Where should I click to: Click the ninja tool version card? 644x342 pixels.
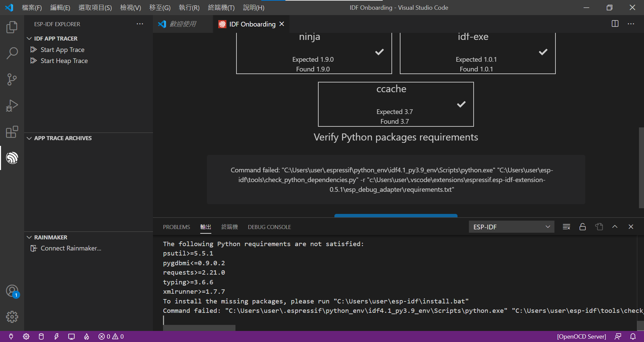(x=314, y=53)
